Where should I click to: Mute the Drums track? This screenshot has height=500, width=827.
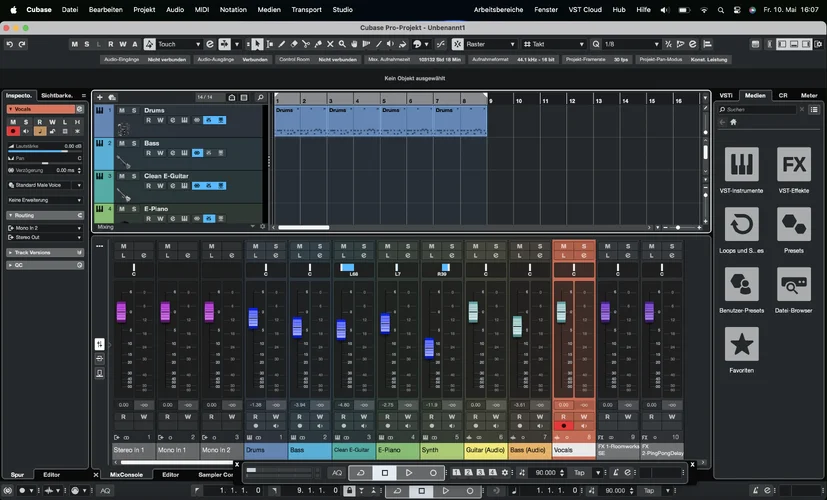coord(122,110)
